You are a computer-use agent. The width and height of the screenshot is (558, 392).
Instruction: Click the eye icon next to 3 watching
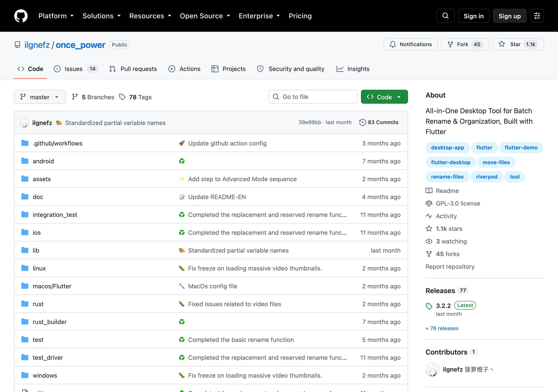tap(429, 241)
